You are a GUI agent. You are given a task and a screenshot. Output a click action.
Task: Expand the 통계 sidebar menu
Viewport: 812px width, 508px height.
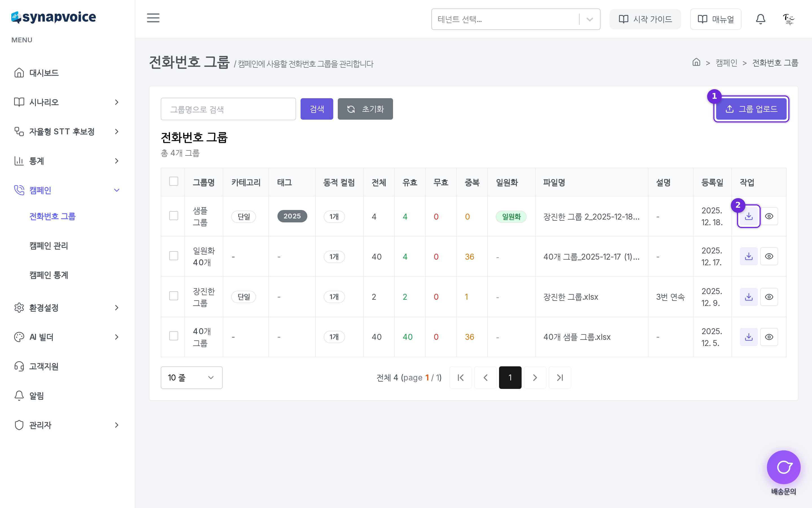point(67,161)
